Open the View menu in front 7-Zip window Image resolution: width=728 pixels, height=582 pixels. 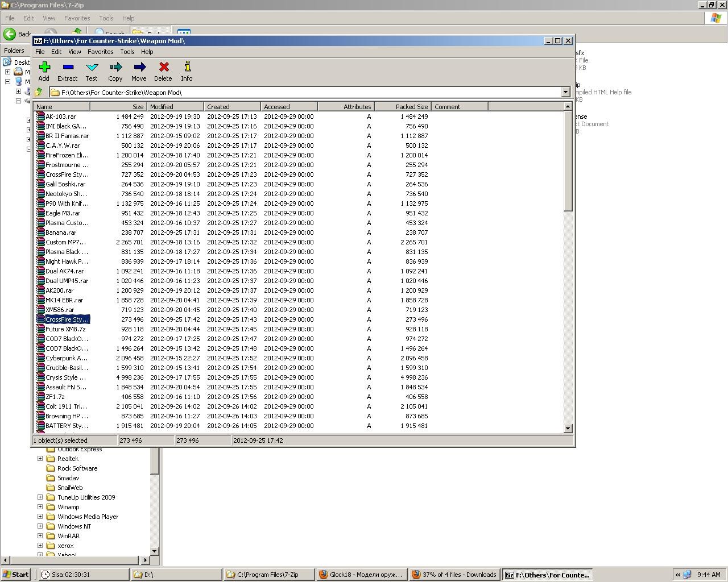pyautogui.click(x=75, y=52)
